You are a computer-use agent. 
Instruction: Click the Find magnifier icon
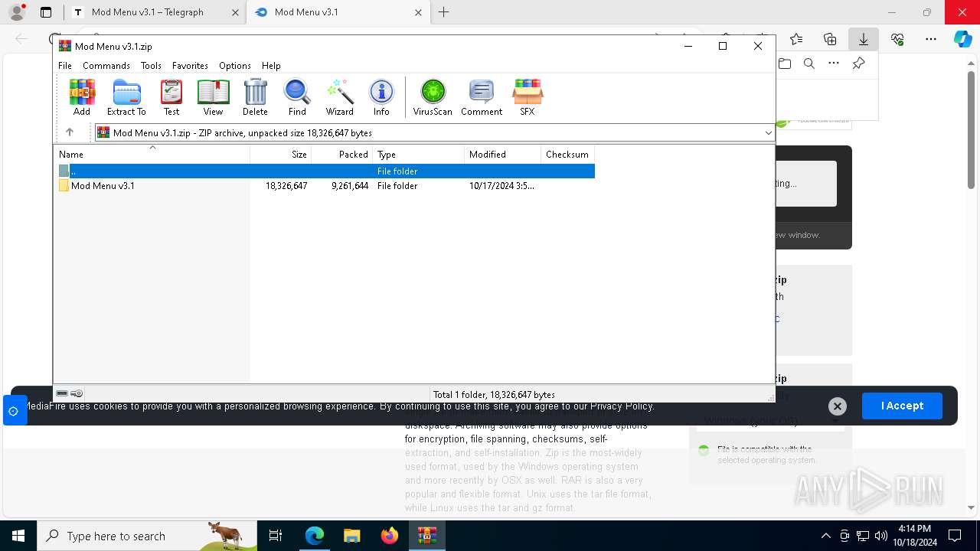point(297,97)
